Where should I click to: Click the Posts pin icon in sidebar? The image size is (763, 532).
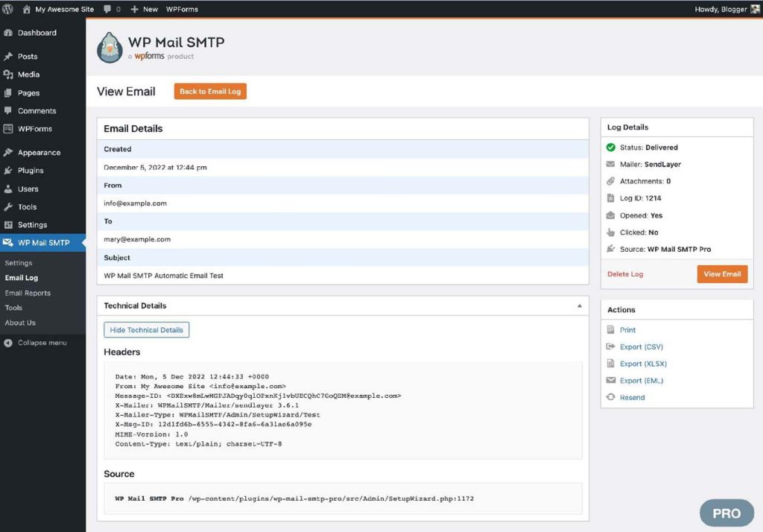(7, 56)
